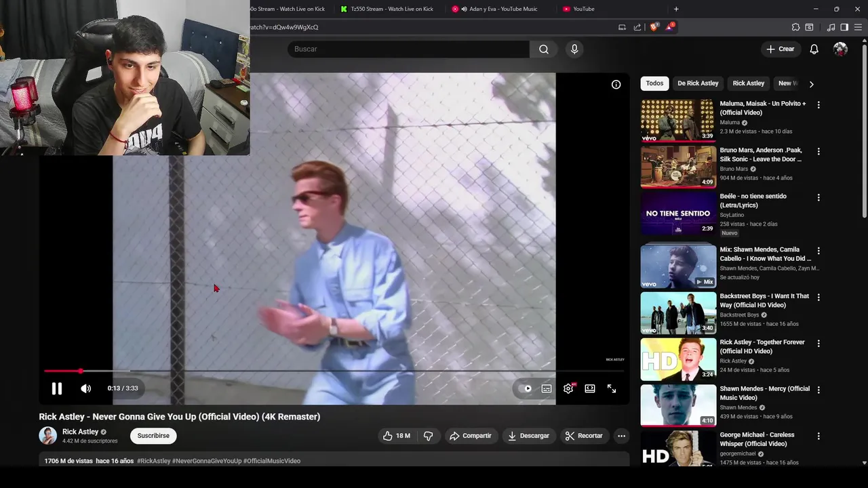Click Brave Rewards triangle icon
Viewport: 868px width, 488px height.
pos(670,27)
